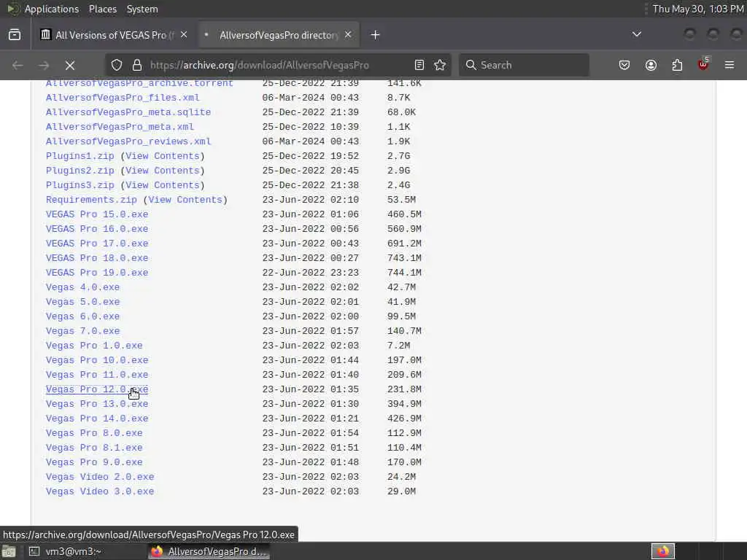Download Vegas Pro 8.1.exe
Image resolution: width=747 pixels, height=560 pixels.
pyautogui.click(x=94, y=448)
